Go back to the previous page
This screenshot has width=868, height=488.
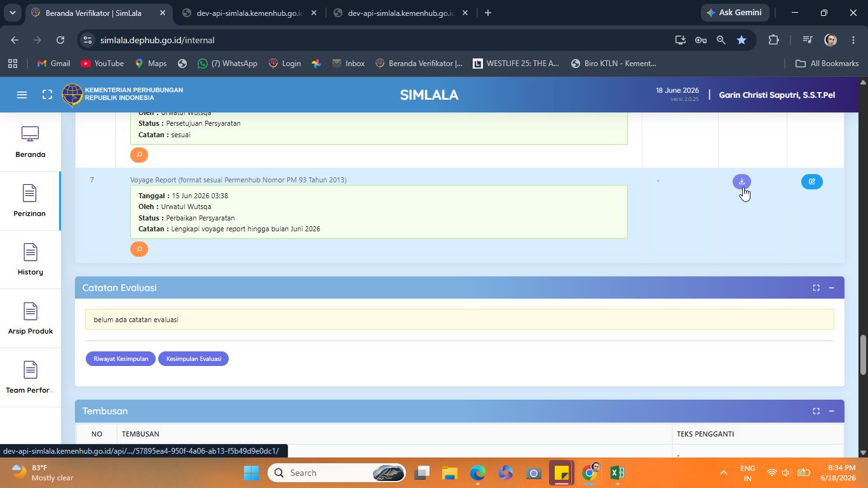pos(15,40)
